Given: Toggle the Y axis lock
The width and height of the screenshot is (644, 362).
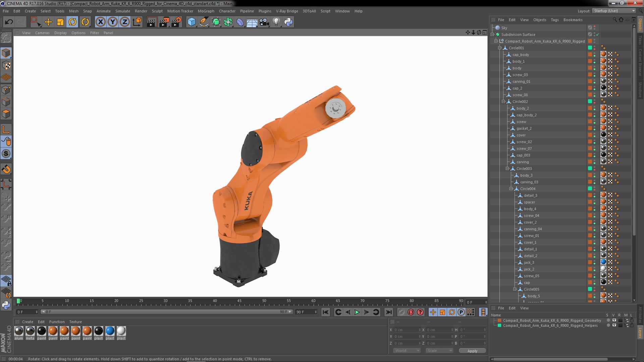Looking at the screenshot, I should click(x=113, y=22).
